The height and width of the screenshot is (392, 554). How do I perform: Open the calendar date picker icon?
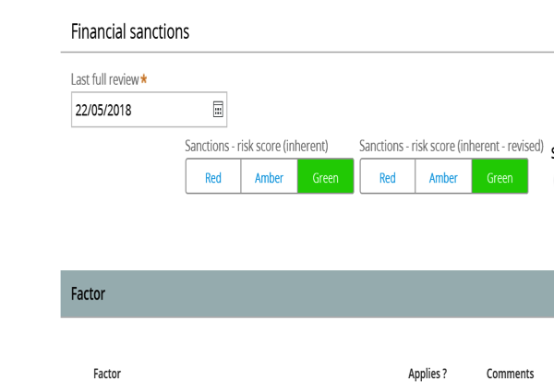pos(218,109)
